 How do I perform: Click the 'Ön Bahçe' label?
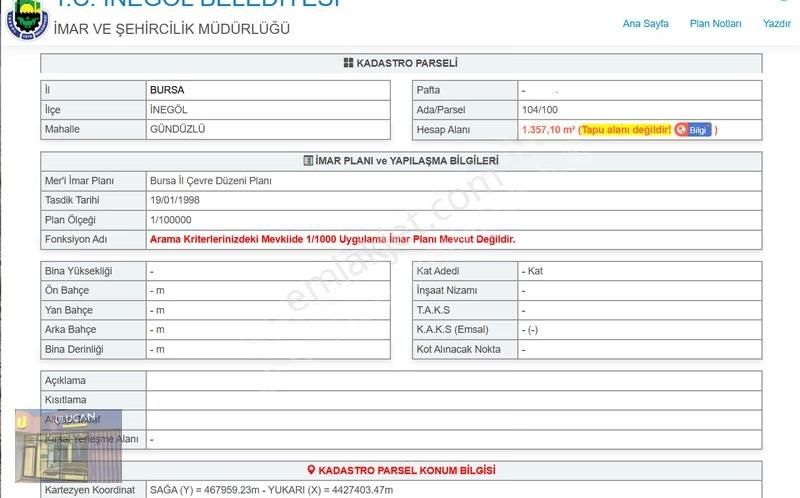[x=67, y=290]
